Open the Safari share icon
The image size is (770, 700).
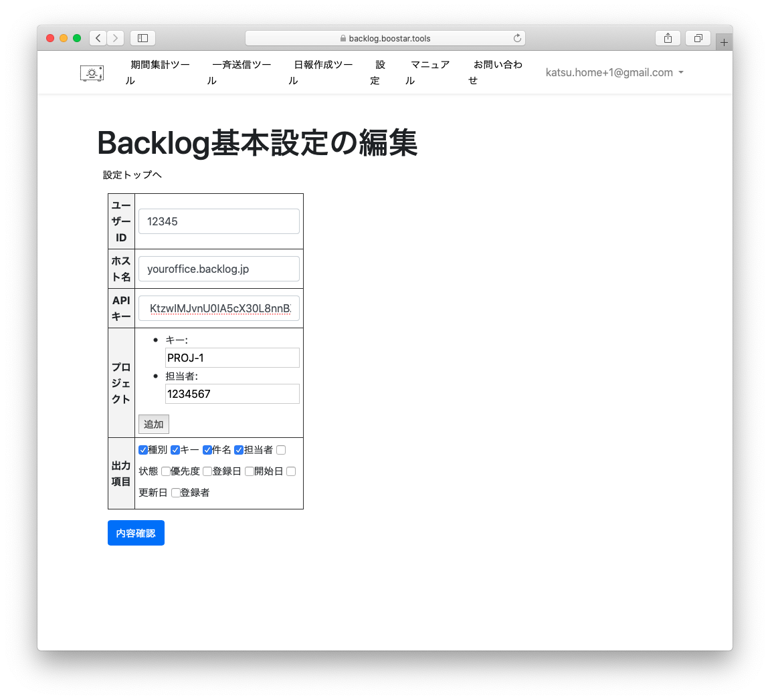click(x=668, y=38)
